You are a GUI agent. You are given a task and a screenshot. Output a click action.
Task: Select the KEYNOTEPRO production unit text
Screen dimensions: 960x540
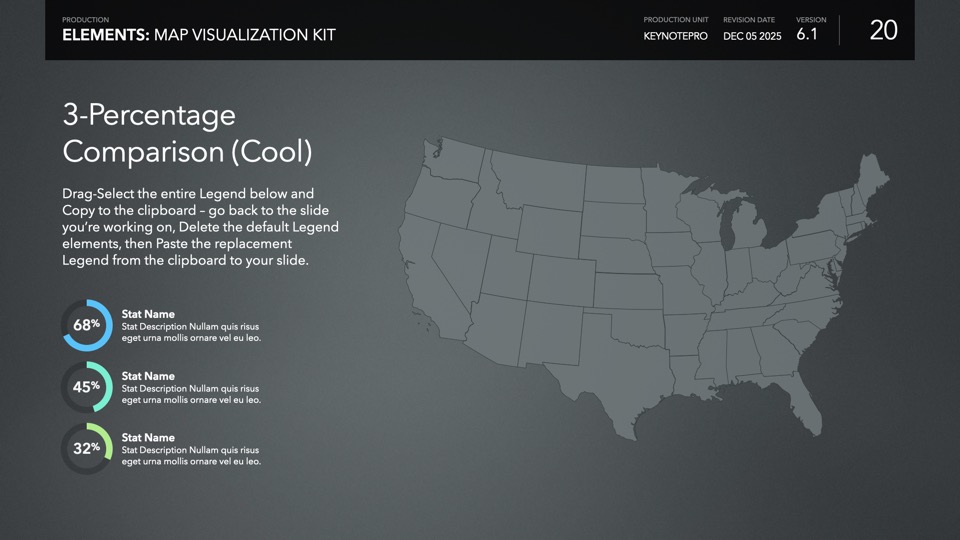(x=675, y=36)
